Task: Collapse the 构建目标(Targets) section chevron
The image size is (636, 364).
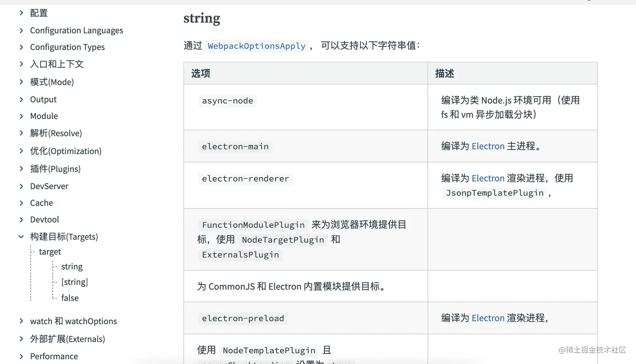Action: [21, 237]
